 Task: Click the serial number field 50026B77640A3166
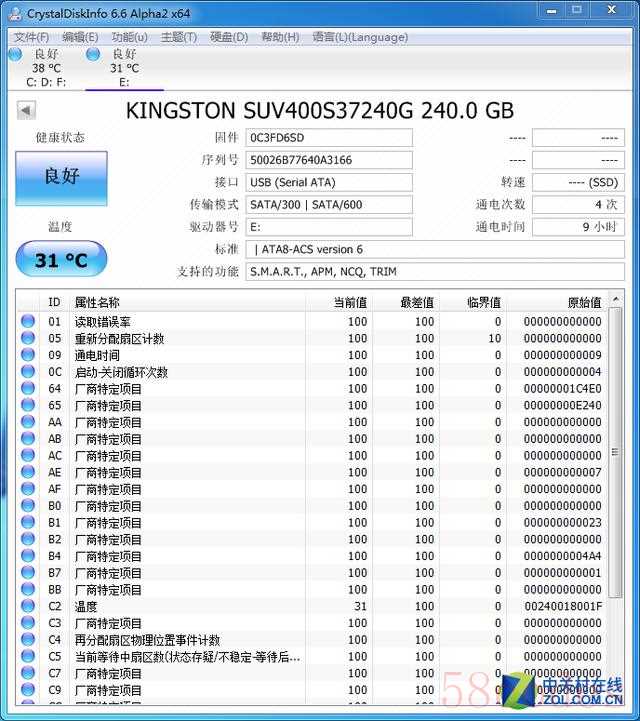click(x=329, y=160)
